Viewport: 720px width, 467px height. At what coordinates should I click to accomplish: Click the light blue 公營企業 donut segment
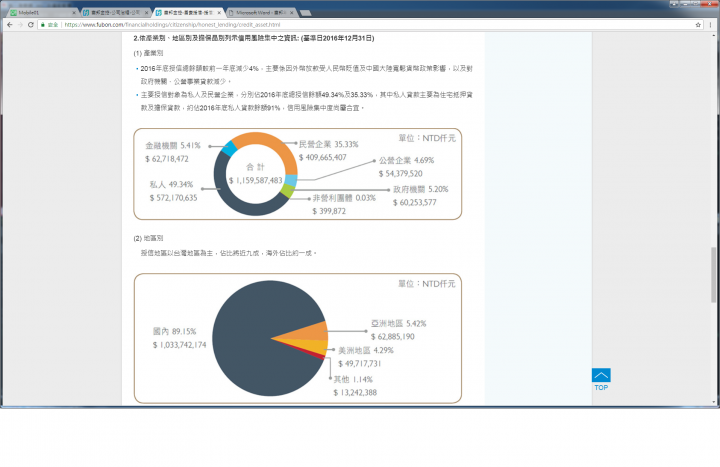(x=291, y=180)
